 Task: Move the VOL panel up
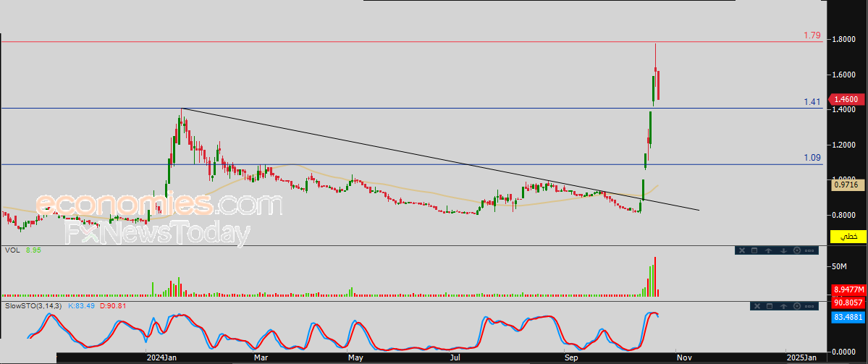768,250
